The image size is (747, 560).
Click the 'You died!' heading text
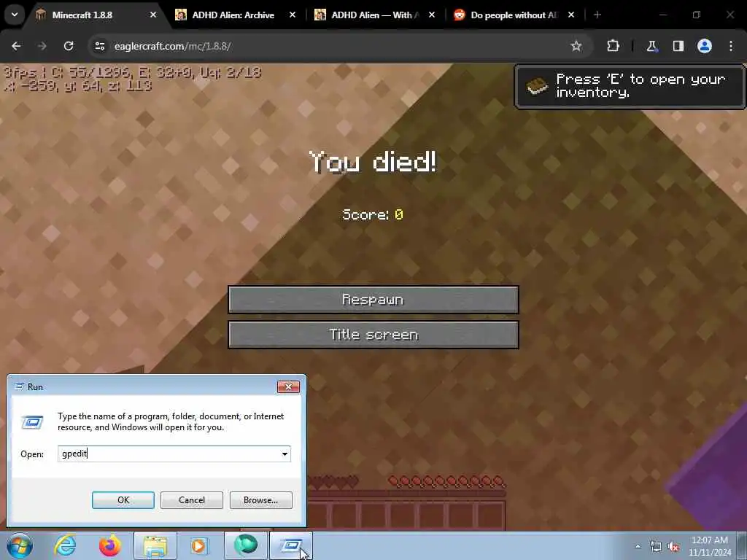click(x=373, y=162)
